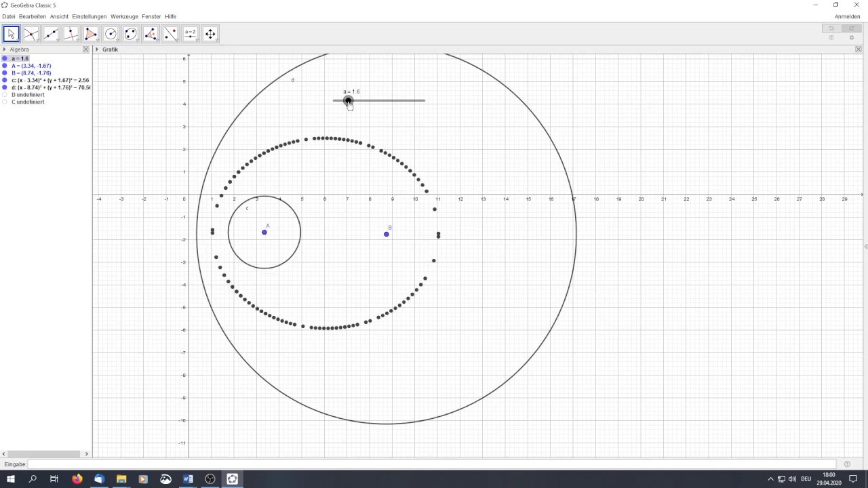Select the Circle with center tool

111,34
